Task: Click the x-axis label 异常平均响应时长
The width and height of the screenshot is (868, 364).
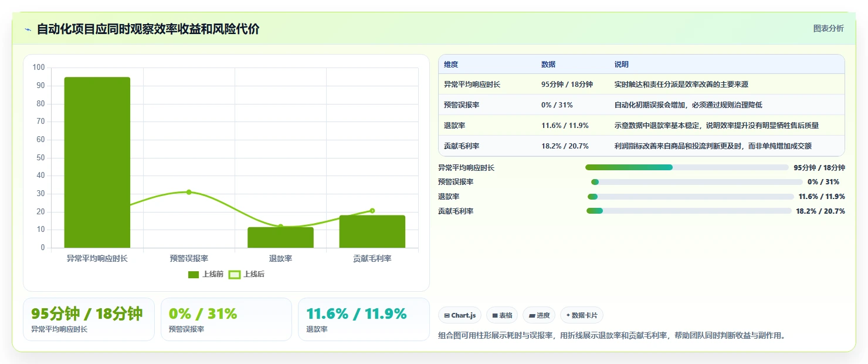Action: coord(97,258)
